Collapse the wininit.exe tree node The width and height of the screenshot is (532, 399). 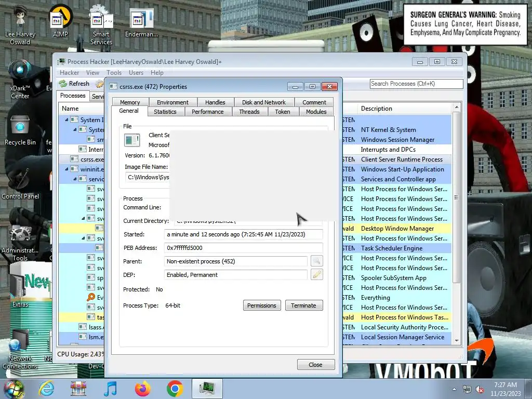click(x=66, y=169)
